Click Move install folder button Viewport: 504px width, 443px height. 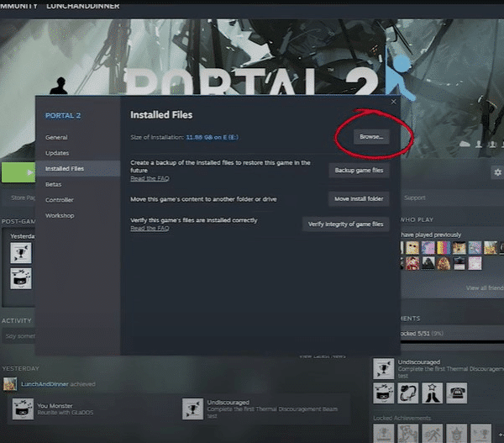point(359,199)
